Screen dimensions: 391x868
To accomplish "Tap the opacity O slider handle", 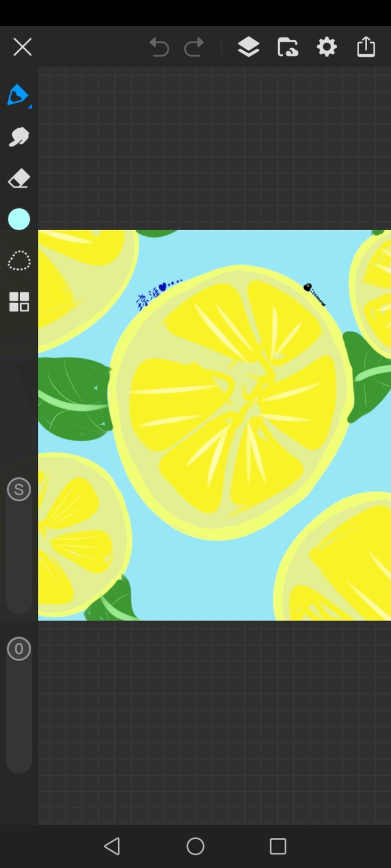I will tap(19, 649).
